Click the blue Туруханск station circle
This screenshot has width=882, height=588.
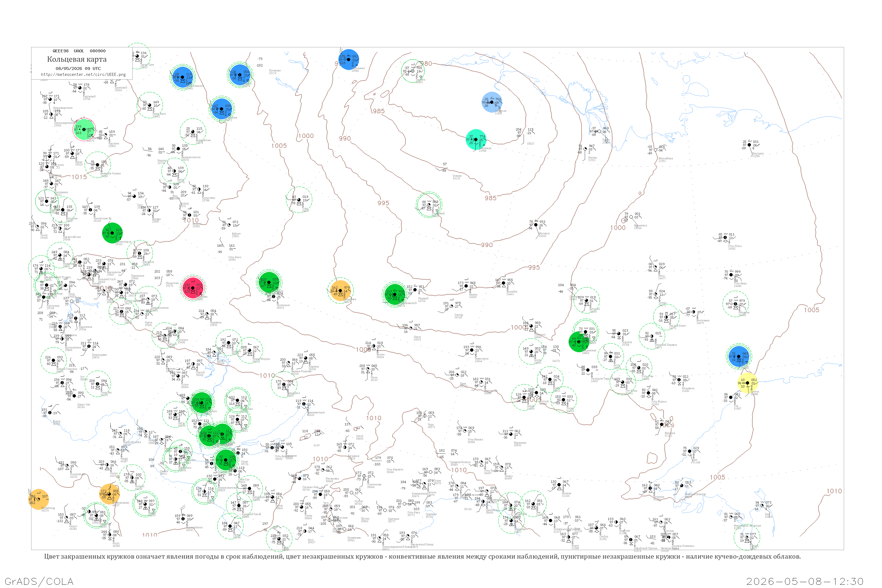(222, 109)
